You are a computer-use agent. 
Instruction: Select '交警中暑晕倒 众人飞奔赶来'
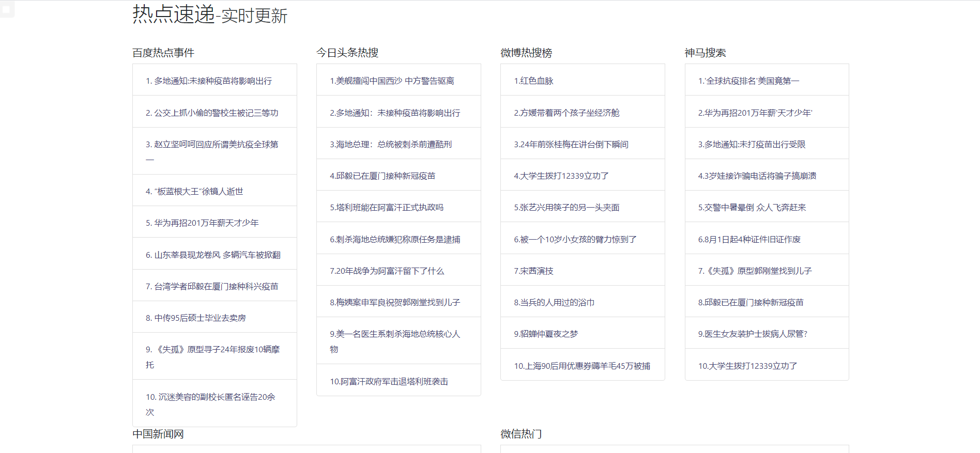click(752, 208)
